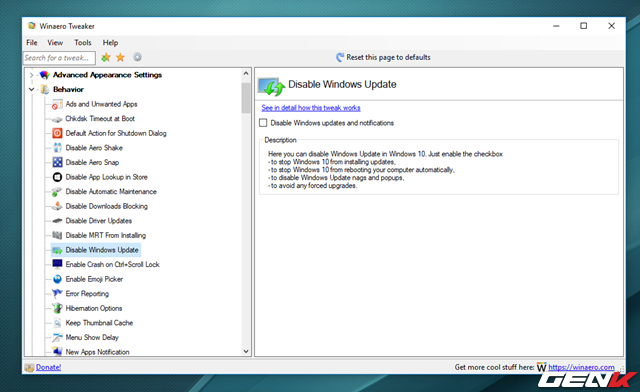Select Menu Show Delay tree item text
640x392 pixels.
point(92,338)
